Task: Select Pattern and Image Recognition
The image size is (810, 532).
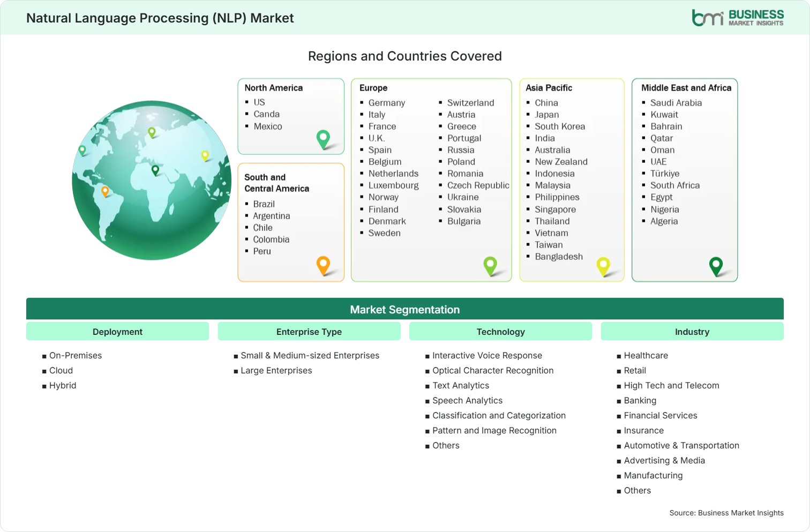Action: (x=494, y=430)
